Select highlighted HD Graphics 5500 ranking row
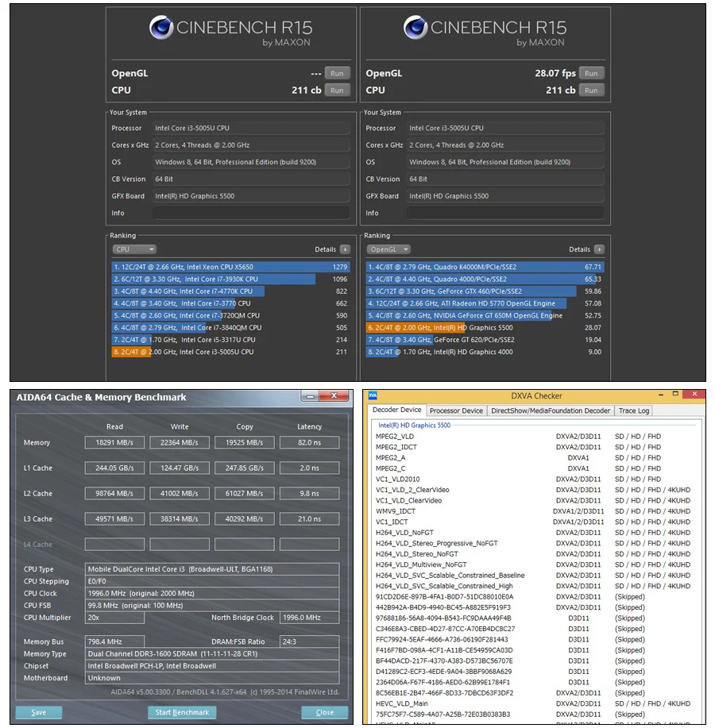 (485, 327)
